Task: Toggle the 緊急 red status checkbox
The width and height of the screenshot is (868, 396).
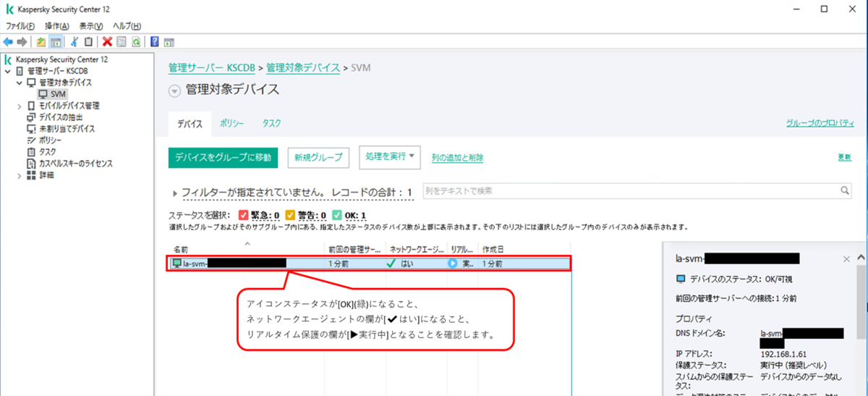Action: point(243,215)
